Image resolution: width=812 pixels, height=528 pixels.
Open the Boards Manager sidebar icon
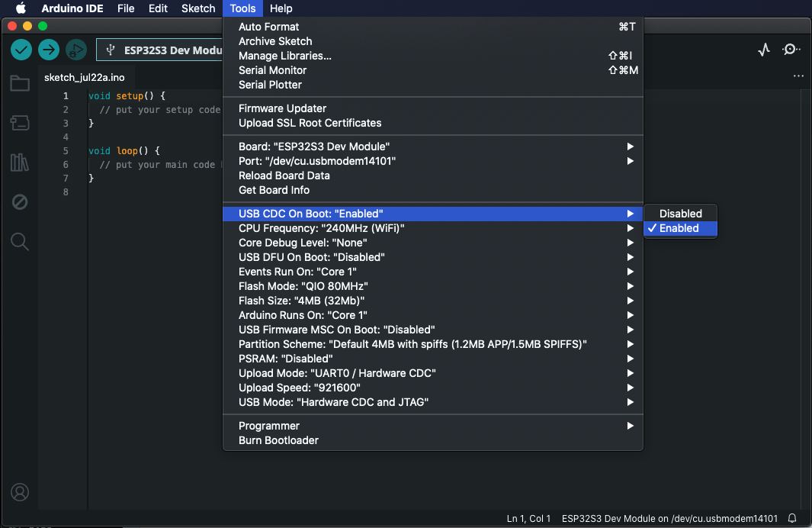click(x=20, y=123)
